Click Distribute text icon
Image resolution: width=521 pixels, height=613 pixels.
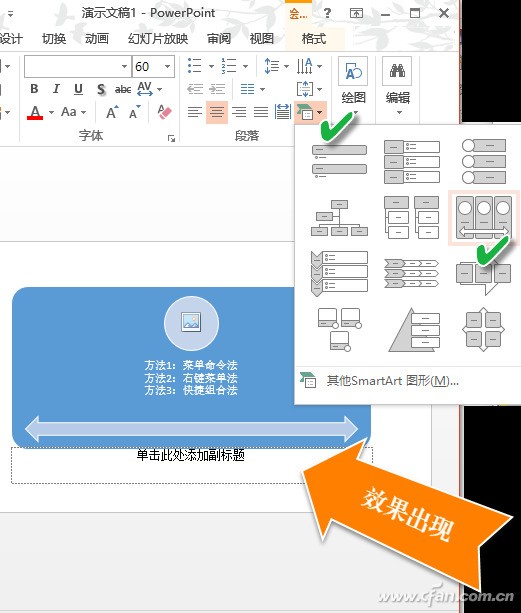(x=283, y=112)
